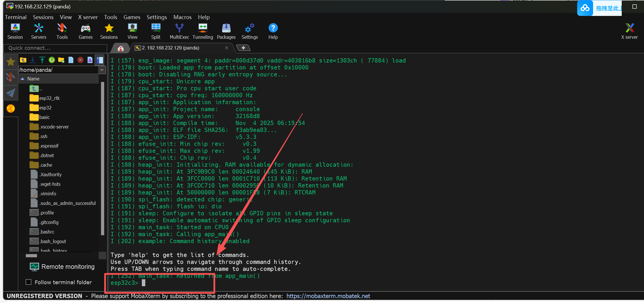Viewport: 644px width, 303px height.
Task: Click the Quick connect input field
Action: click(x=55, y=48)
